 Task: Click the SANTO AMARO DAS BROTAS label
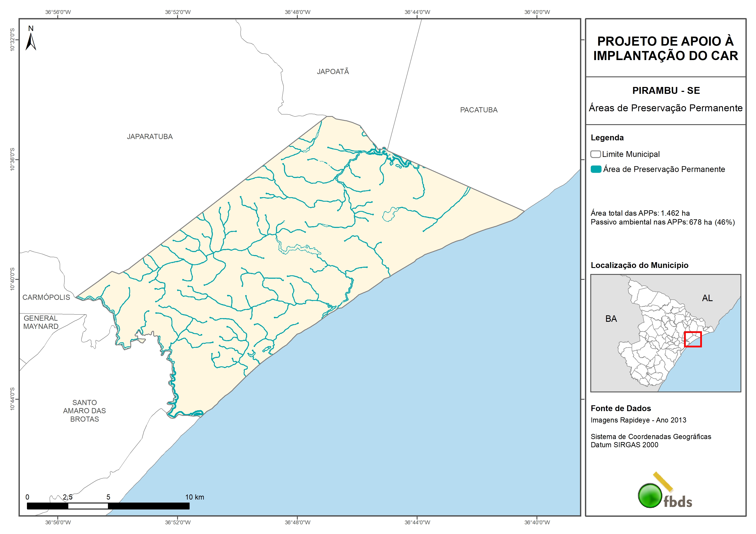pos(85,411)
